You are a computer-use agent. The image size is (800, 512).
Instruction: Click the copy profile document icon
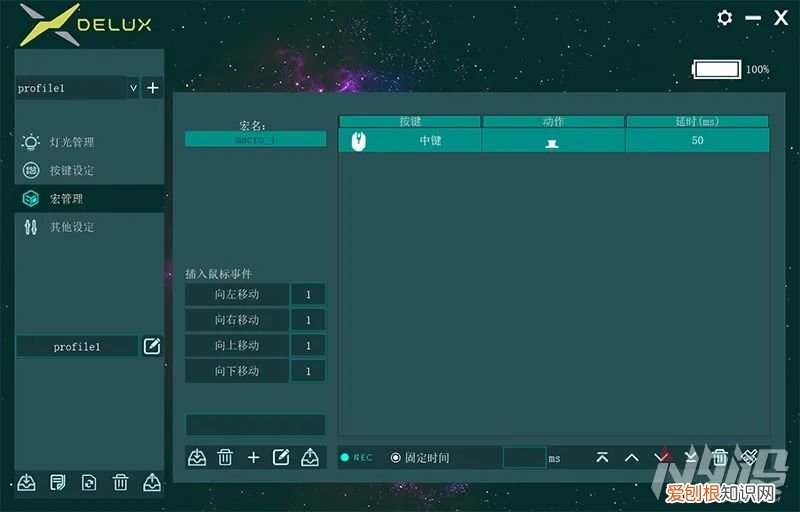tap(58, 482)
